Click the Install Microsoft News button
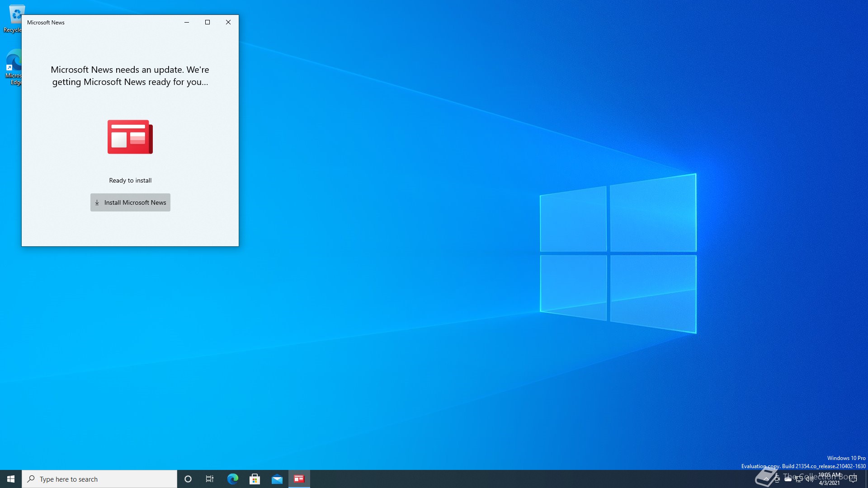 coord(130,202)
